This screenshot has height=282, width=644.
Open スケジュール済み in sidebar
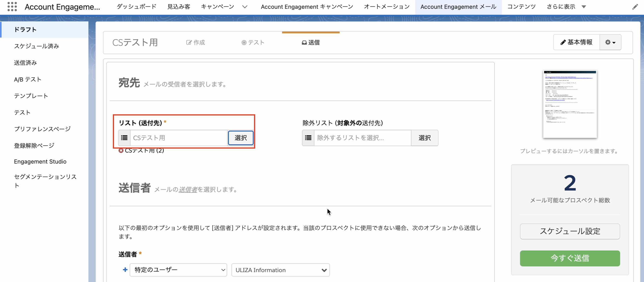point(36,46)
